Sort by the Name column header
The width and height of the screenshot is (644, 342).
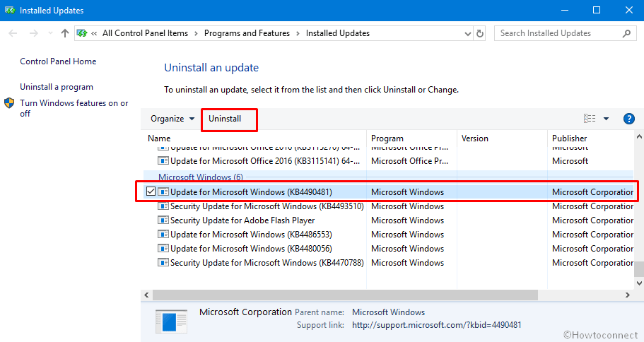point(159,138)
